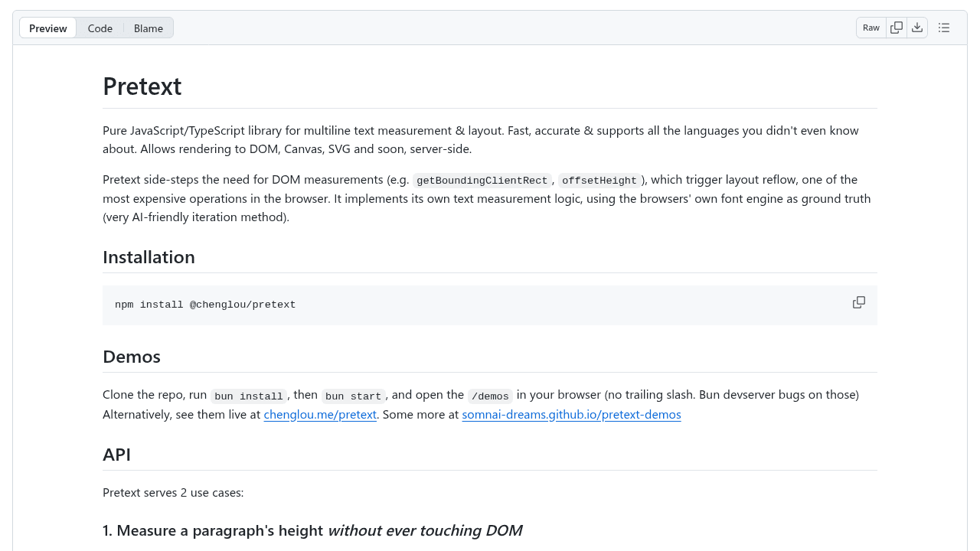Click the bun start inline code snippet
This screenshot has width=980, height=551.
[353, 396]
